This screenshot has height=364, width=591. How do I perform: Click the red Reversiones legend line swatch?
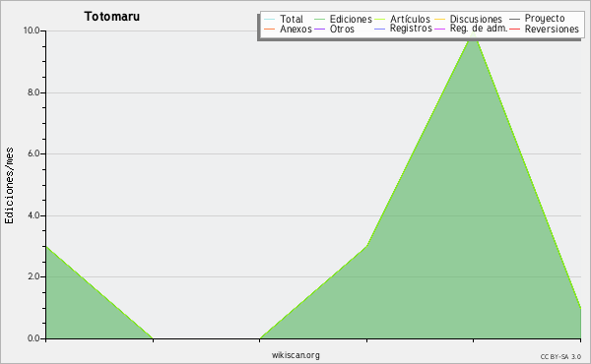click(514, 30)
